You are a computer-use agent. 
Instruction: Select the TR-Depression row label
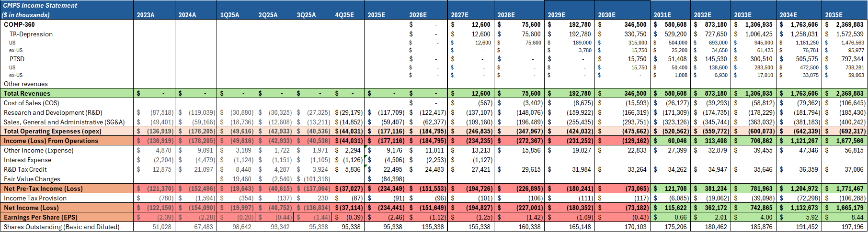(31, 34)
